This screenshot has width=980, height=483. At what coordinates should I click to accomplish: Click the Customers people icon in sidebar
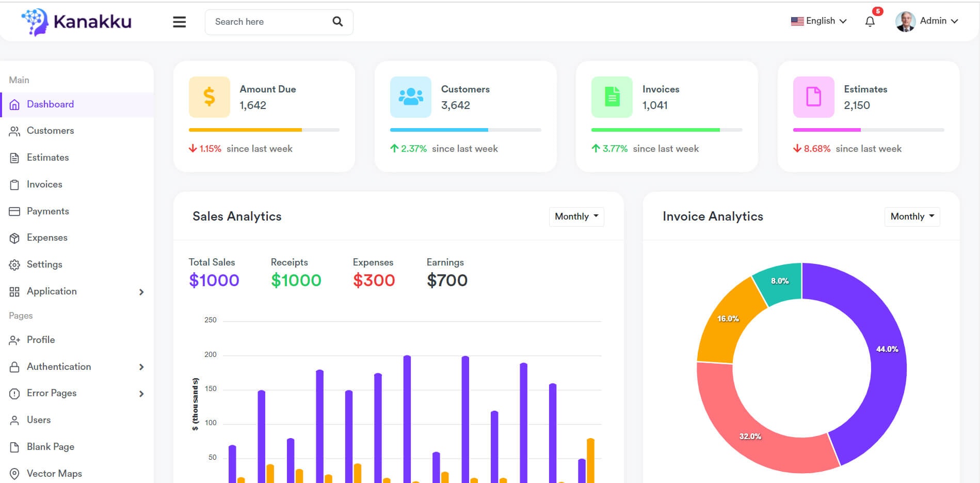pyautogui.click(x=14, y=131)
